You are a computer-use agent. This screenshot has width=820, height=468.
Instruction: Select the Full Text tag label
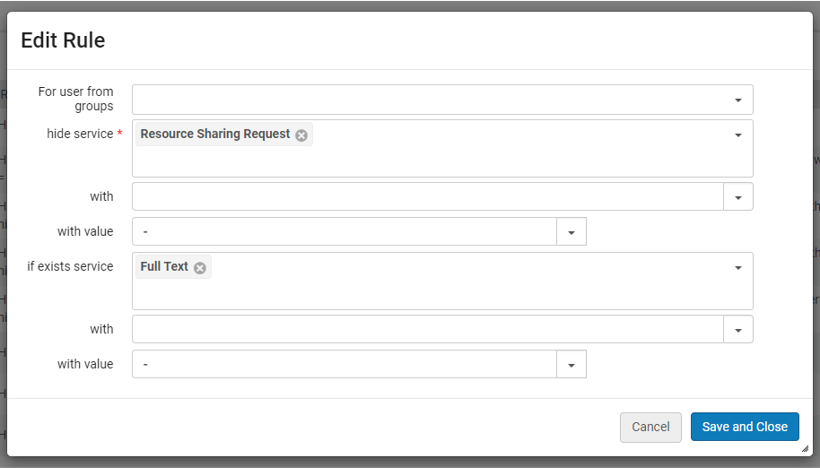tap(164, 267)
